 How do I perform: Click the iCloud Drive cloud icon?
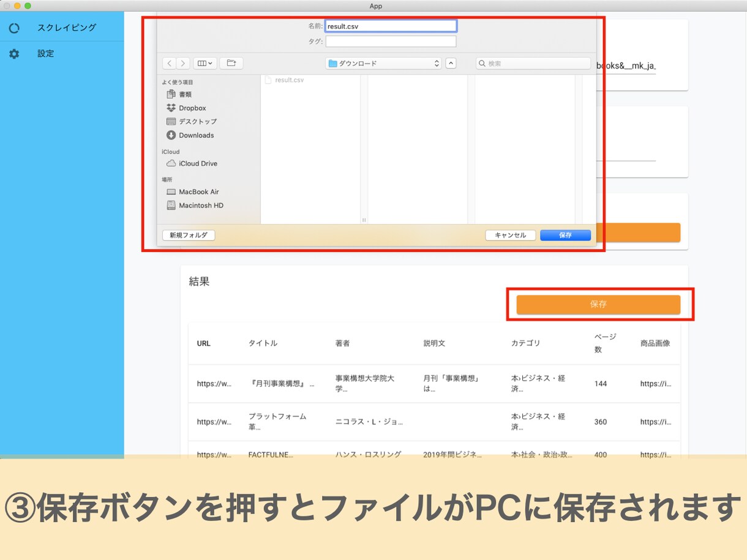171,163
